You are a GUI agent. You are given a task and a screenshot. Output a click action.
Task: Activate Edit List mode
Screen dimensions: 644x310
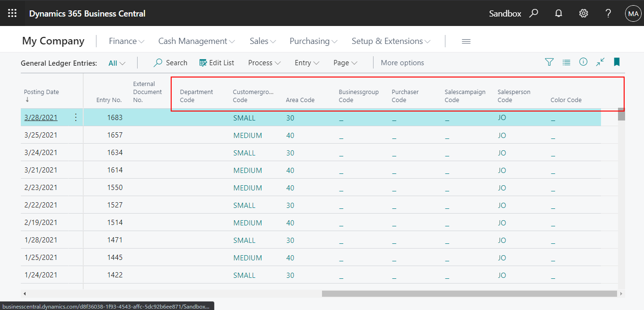217,62
